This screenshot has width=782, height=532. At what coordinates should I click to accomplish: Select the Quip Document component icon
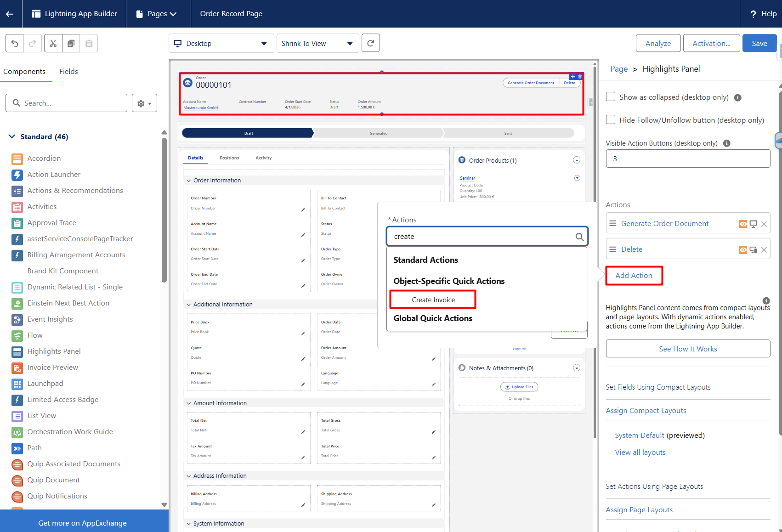pyautogui.click(x=17, y=481)
